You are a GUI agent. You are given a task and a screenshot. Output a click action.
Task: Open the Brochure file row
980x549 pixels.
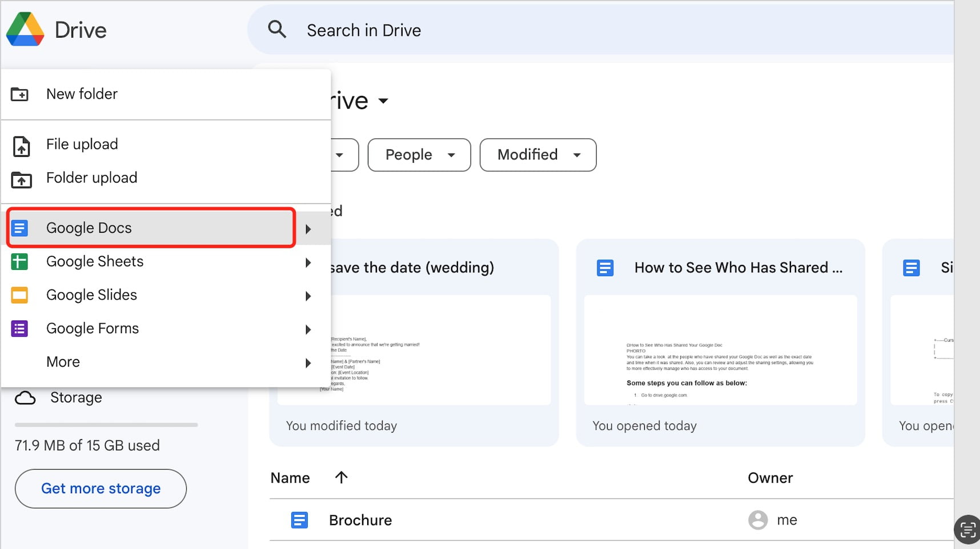pyautogui.click(x=611, y=520)
